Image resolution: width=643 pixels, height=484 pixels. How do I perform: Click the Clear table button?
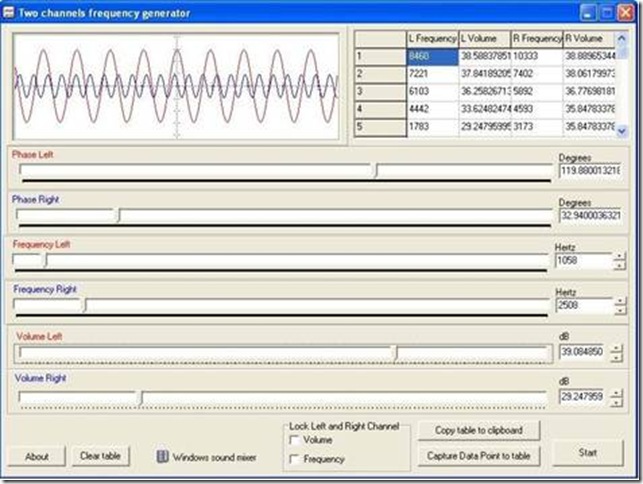tap(100, 456)
